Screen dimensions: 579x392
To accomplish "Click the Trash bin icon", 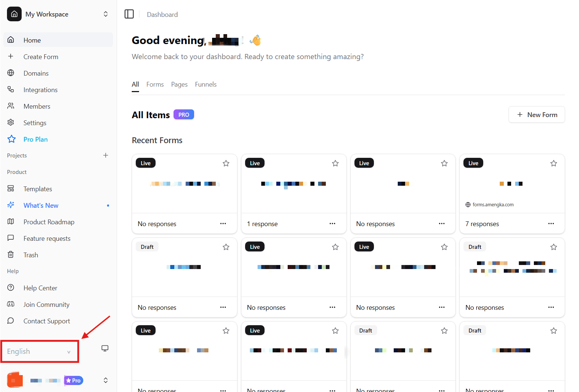I will pos(11,254).
